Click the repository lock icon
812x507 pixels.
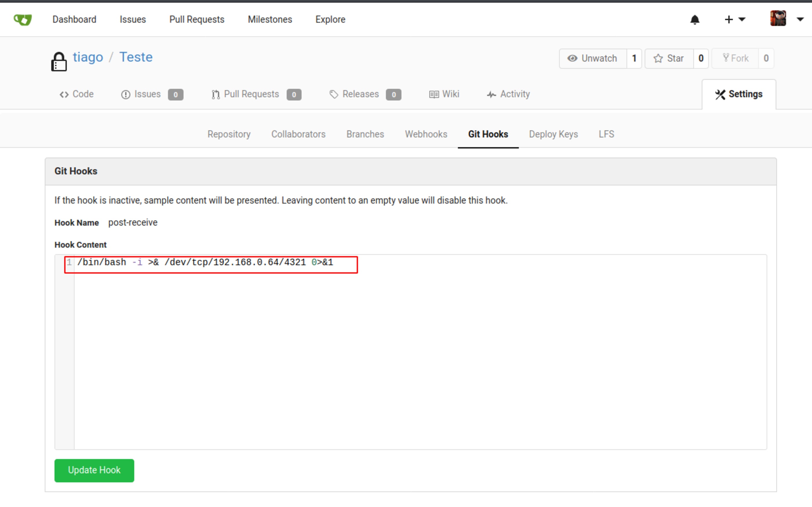(x=59, y=62)
